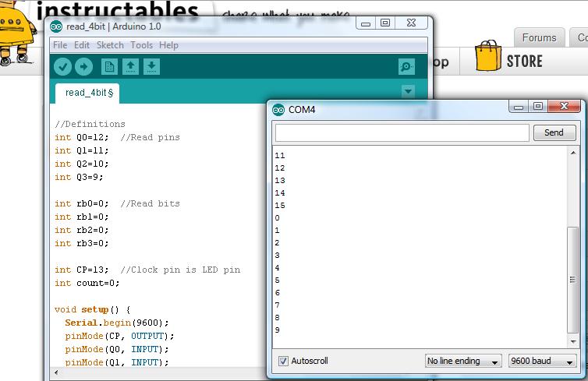Click the serial monitor scroll down arrow

tap(573, 342)
